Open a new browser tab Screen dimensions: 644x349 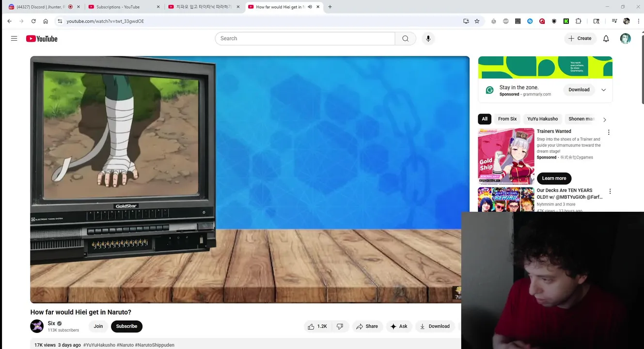click(330, 7)
